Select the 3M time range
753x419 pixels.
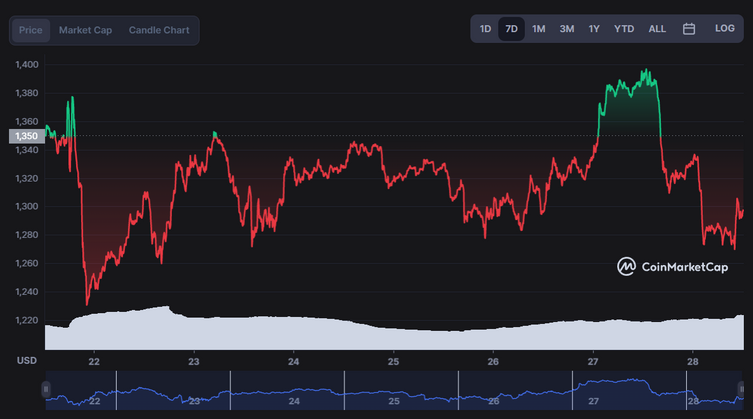pos(567,29)
